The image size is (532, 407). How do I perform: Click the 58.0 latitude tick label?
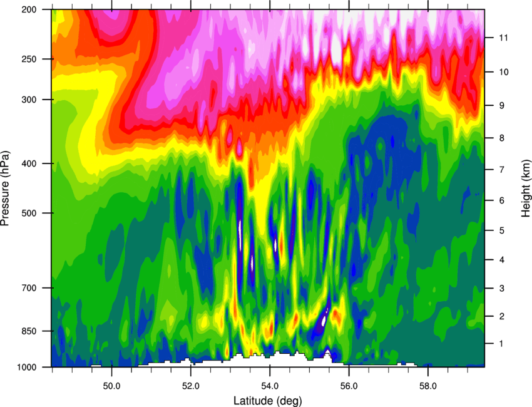tap(428, 386)
